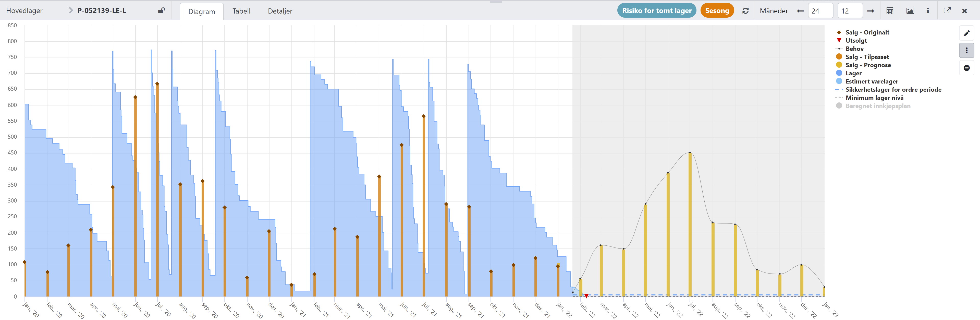The width and height of the screenshot is (980, 320).
Task: Click the pencil edit icon
Action: pos(966,33)
